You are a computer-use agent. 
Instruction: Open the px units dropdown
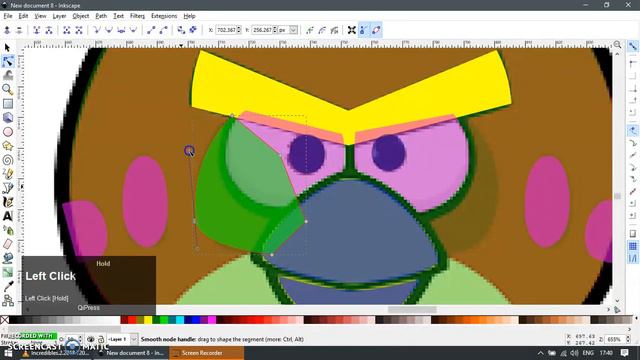293,30
